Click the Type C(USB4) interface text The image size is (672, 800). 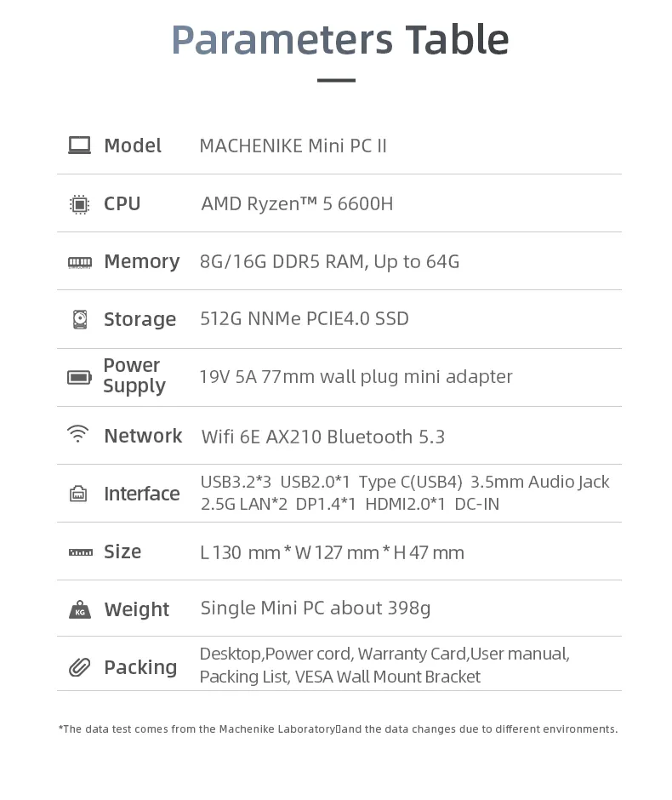[411, 483]
